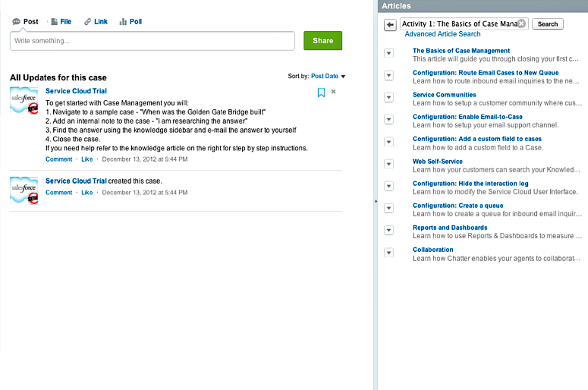Like the created this case update
The width and height of the screenshot is (588, 390).
(x=87, y=192)
